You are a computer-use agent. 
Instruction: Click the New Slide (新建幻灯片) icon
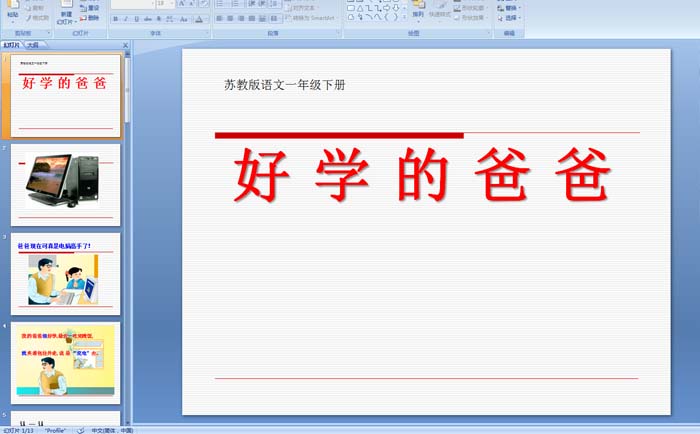point(67,4)
